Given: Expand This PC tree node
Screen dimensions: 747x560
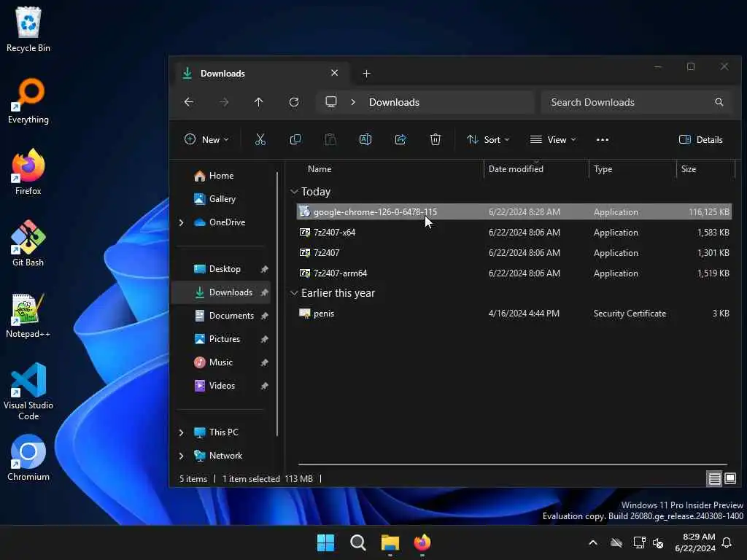Looking at the screenshot, I should point(181,432).
